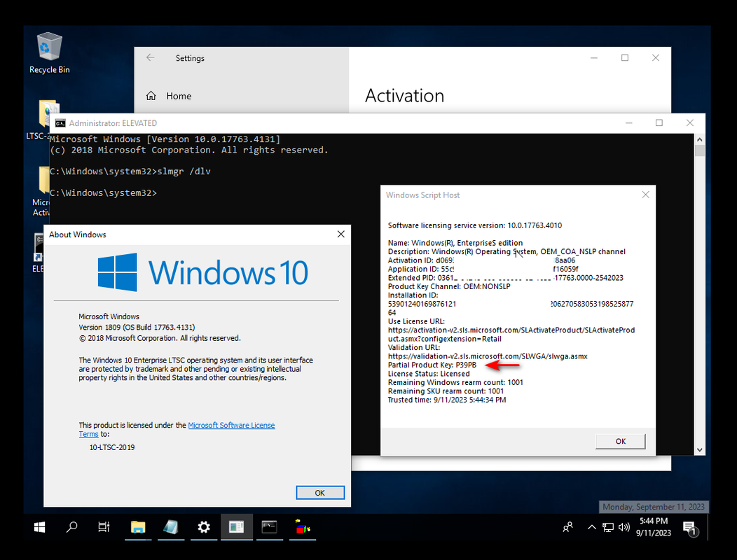
Task: Open taskbar Search magnifier
Action: pyautogui.click(x=72, y=528)
